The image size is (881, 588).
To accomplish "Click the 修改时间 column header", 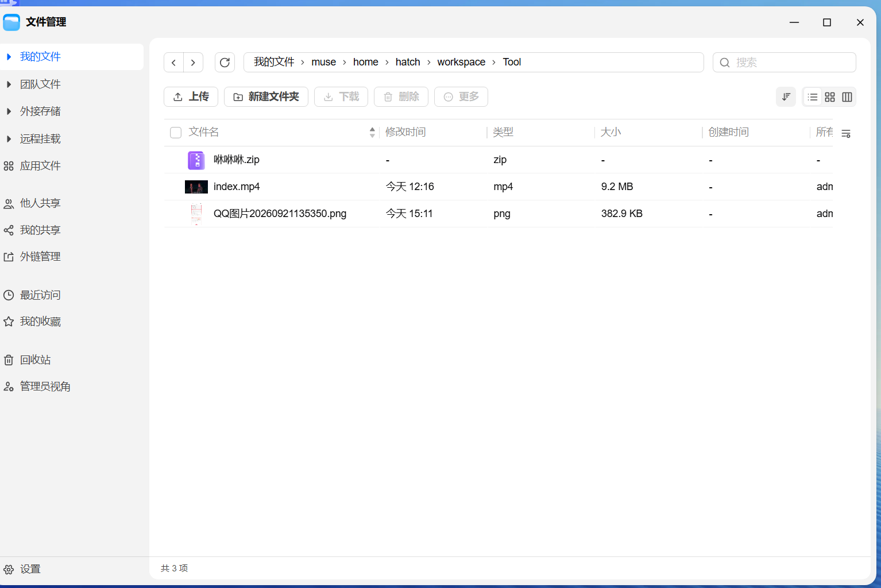I will 405,132.
